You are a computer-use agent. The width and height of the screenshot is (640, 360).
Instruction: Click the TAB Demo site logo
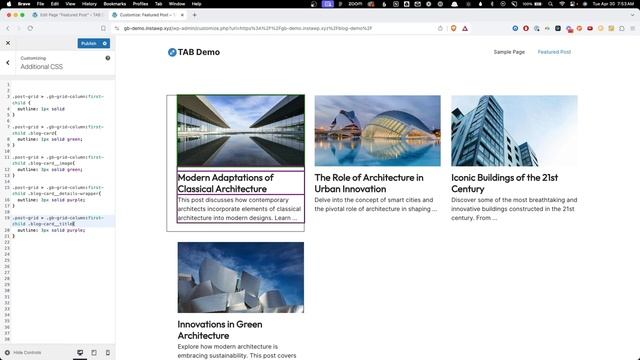194,52
